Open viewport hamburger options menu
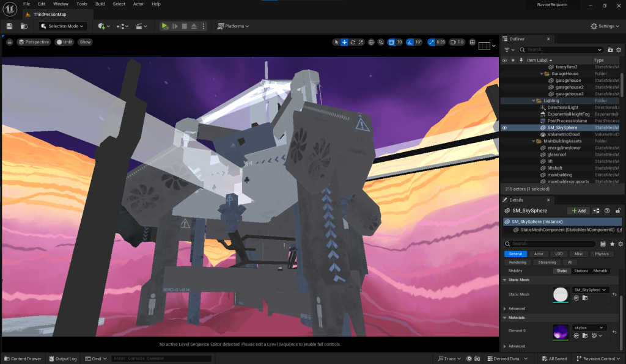This screenshot has width=626, height=364. coord(9,42)
